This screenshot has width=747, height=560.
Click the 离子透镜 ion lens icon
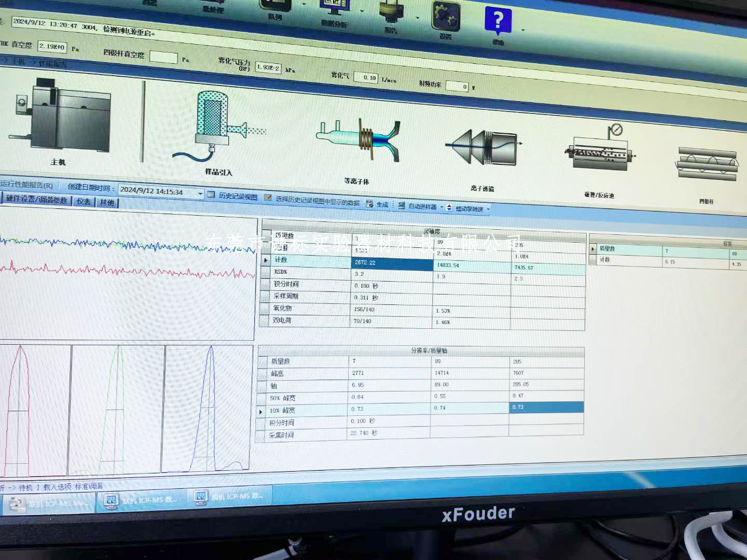coord(483,148)
